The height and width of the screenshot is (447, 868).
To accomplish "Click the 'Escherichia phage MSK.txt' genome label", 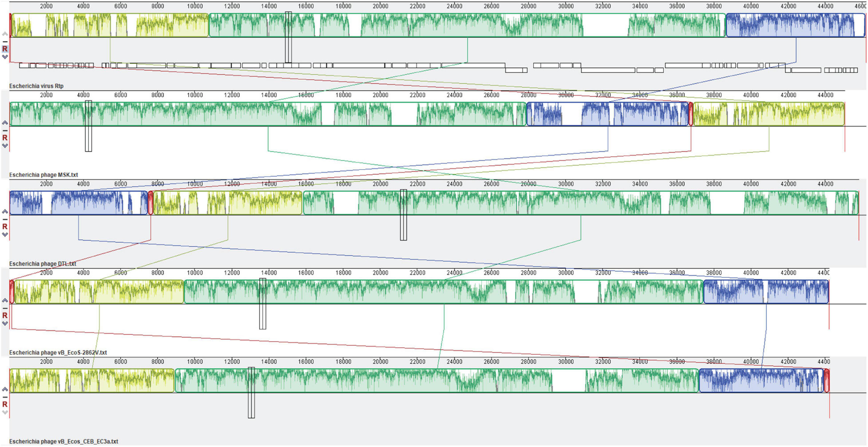I will point(43,175).
